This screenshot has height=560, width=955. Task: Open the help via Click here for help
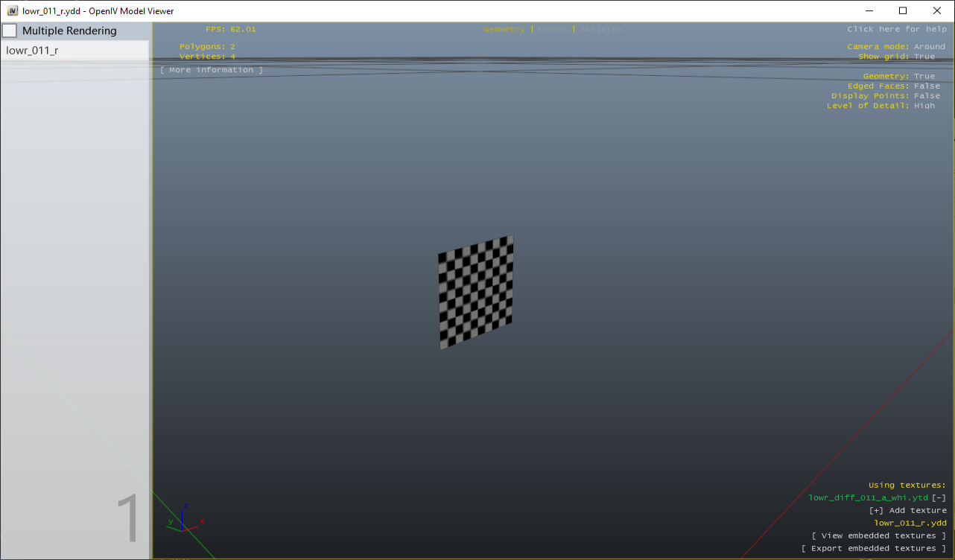tap(895, 28)
